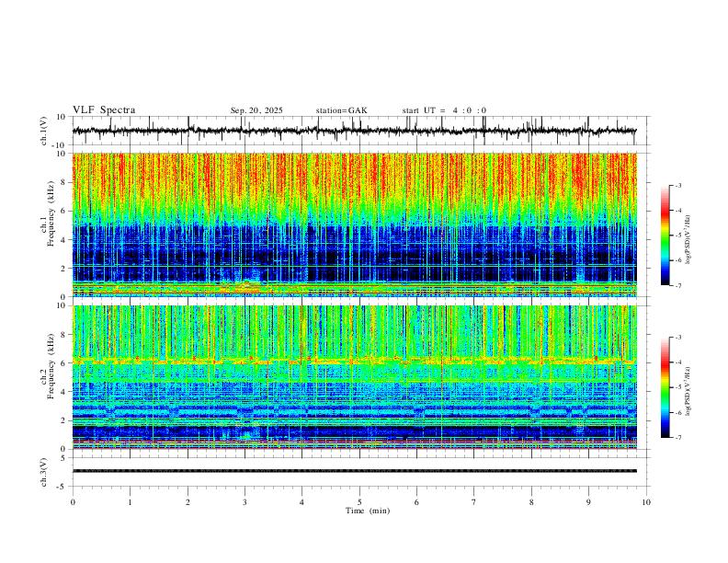Click the ch.3 black signal band

[354, 471]
